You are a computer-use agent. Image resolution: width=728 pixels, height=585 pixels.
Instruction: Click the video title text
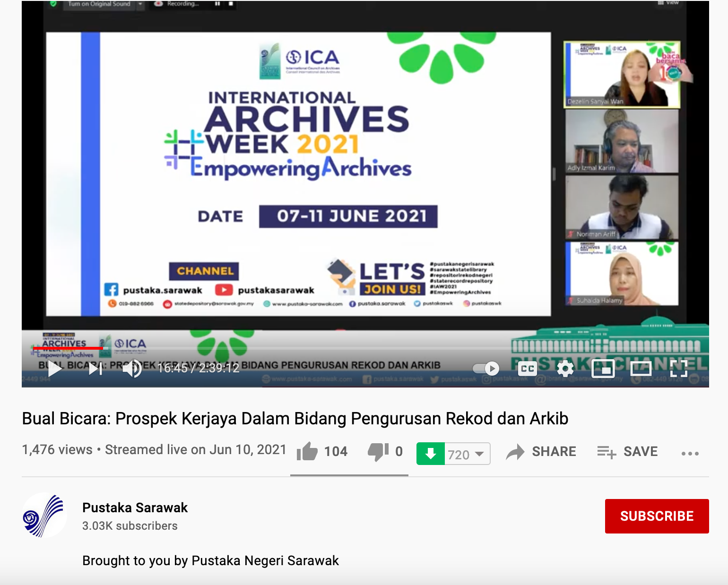click(x=295, y=419)
